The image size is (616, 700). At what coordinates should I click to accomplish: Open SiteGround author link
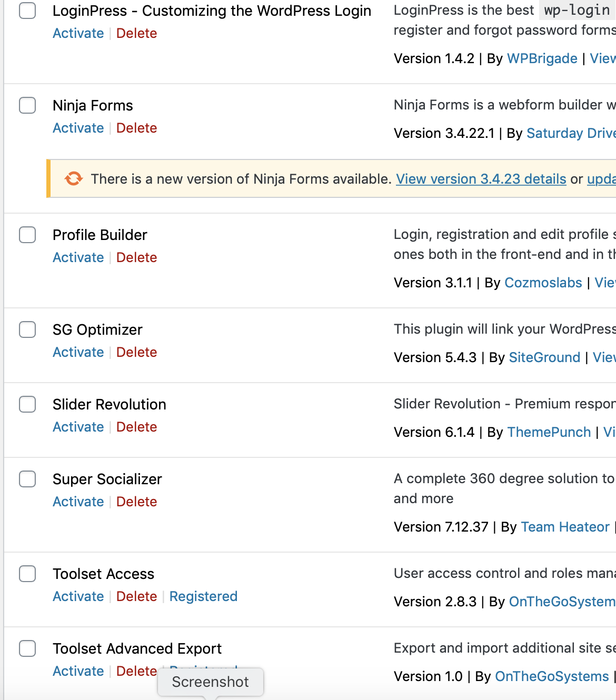click(x=545, y=357)
